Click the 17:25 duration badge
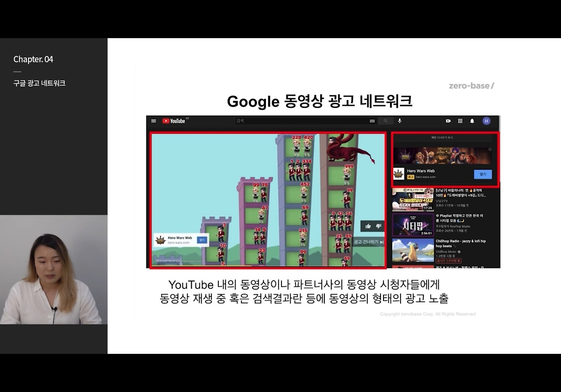The image size is (561, 392). pos(428,208)
